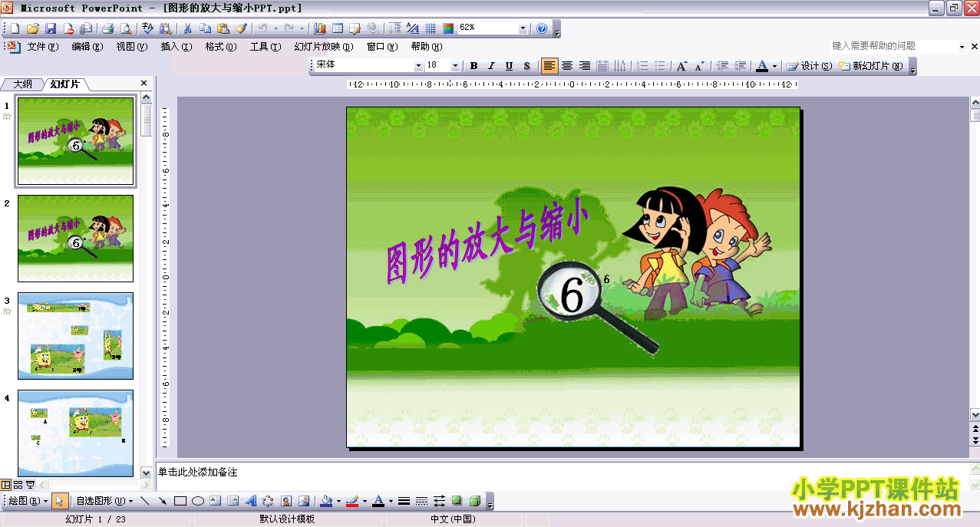Open the 幻灯片放映(D) menu
This screenshot has height=527, width=980.
pos(323,47)
